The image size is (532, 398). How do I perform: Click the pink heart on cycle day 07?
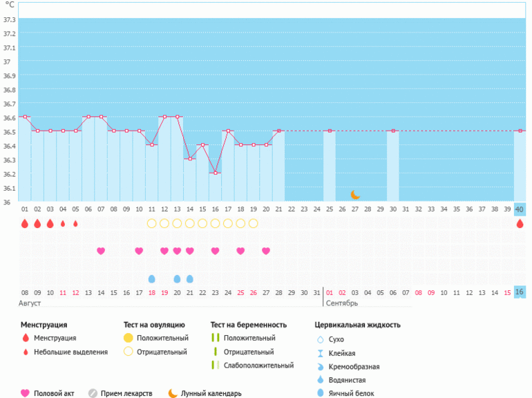101,251
